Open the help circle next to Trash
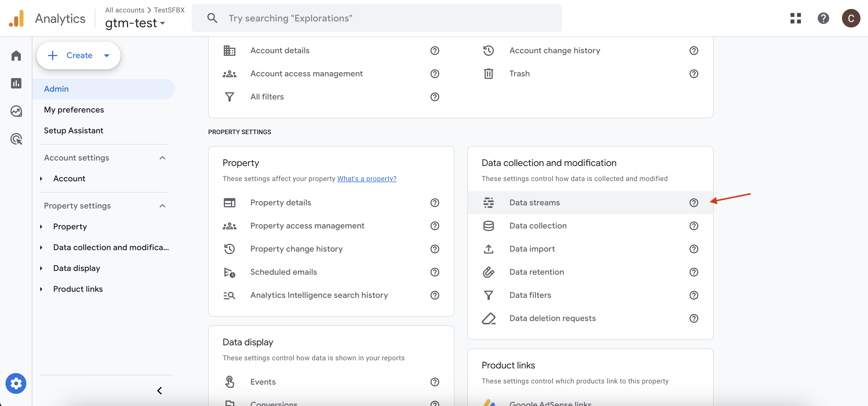Viewport: 868px width, 406px height. (694, 74)
